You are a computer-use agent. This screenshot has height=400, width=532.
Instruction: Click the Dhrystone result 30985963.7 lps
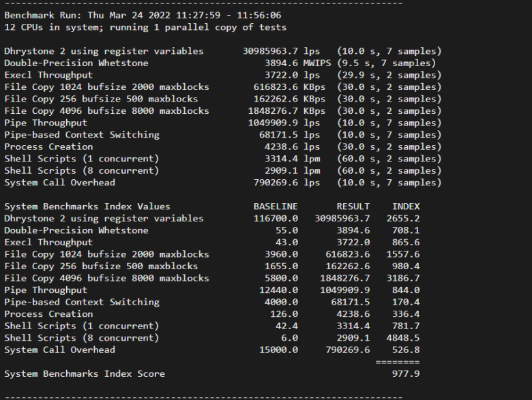(x=281, y=51)
